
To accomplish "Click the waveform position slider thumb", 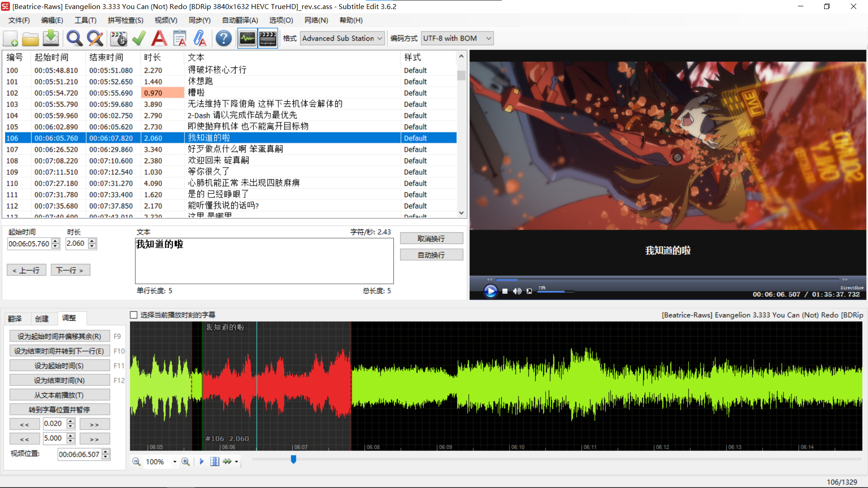I will coord(293,459).
